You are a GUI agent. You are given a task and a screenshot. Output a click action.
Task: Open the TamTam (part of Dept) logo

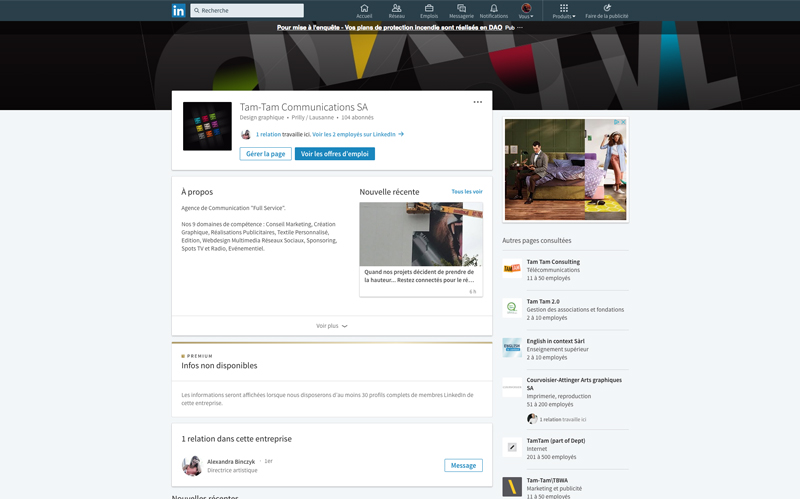click(x=512, y=447)
